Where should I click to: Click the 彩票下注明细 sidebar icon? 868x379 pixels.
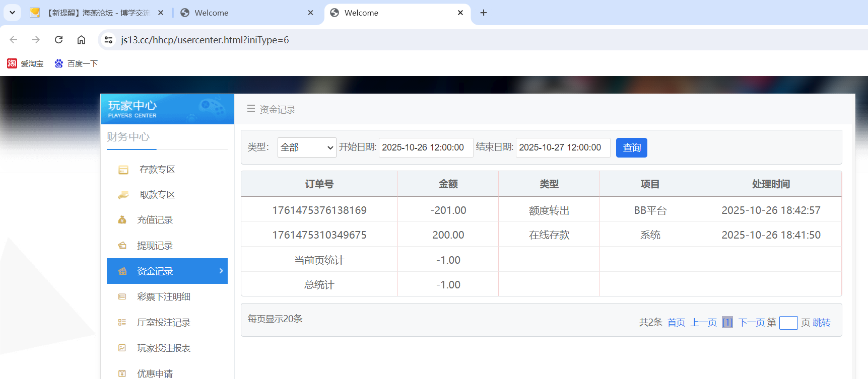point(122,297)
